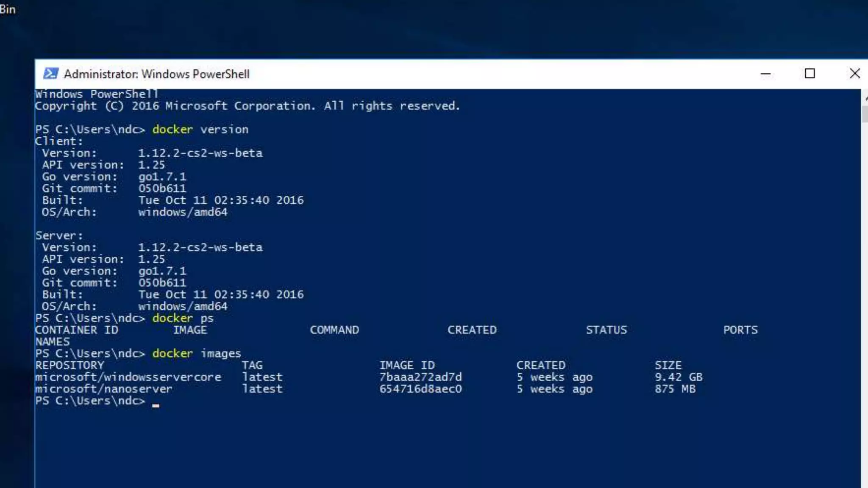Click the "docker version" command text
The image size is (868, 488).
pyautogui.click(x=200, y=130)
